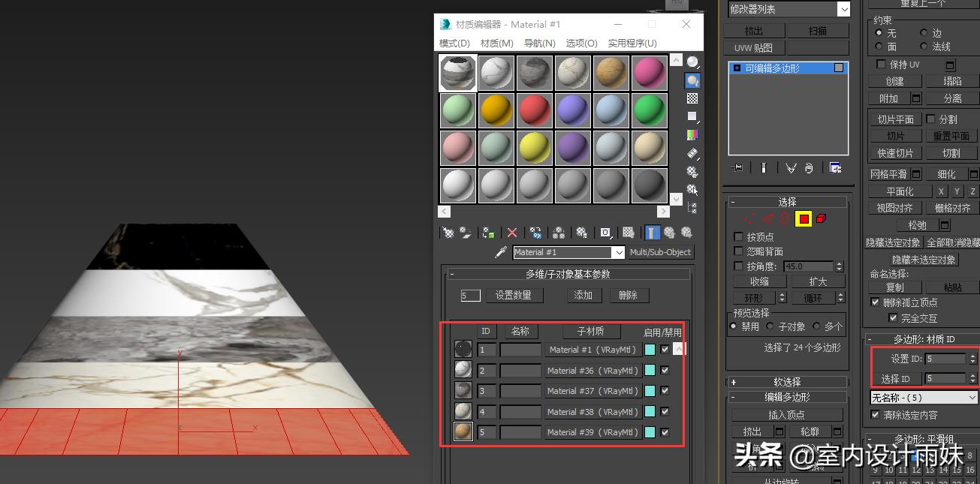This screenshot has width=980, height=484.
Task: Open the 材质(M) menu
Action: point(496,43)
